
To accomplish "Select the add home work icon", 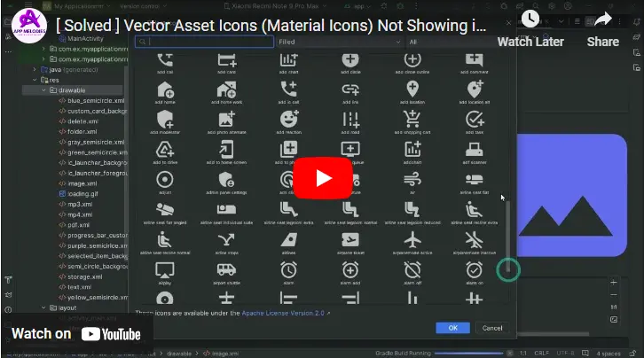I will (227, 89).
